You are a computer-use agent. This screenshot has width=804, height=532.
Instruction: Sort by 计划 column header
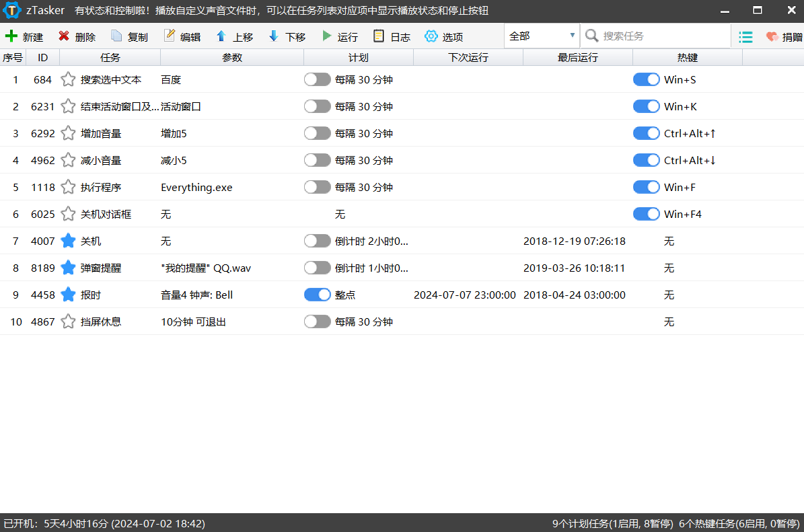click(x=359, y=58)
